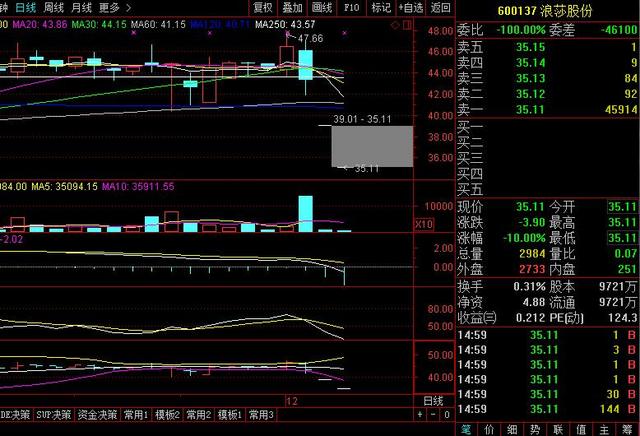Screen dimensions: 640x436
Task: Select the 筹 chip distribution tab
Action: [627, 429]
